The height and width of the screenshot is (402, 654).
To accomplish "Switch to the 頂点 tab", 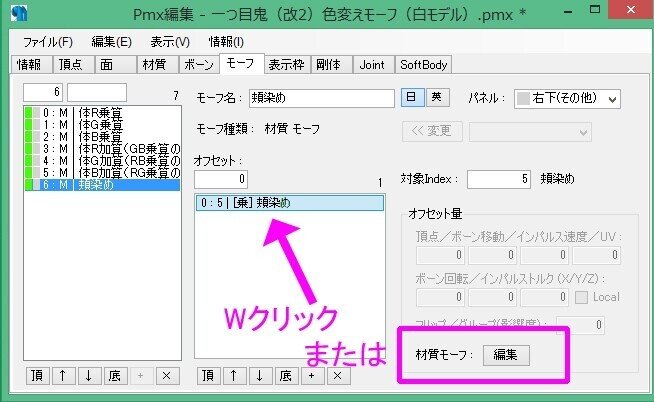I will tap(73, 65).
